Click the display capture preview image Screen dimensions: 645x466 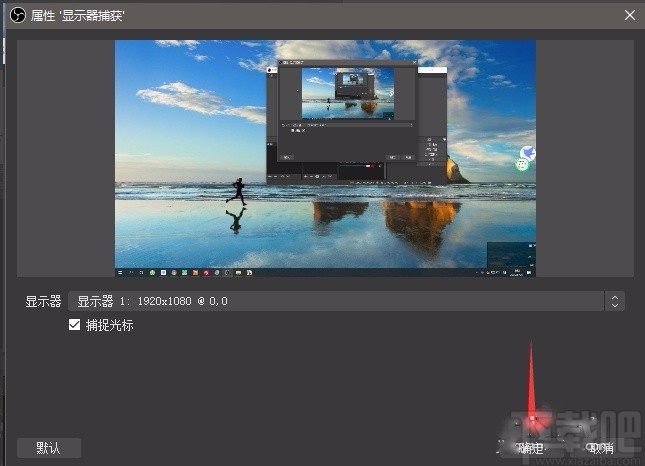point(325,158)
